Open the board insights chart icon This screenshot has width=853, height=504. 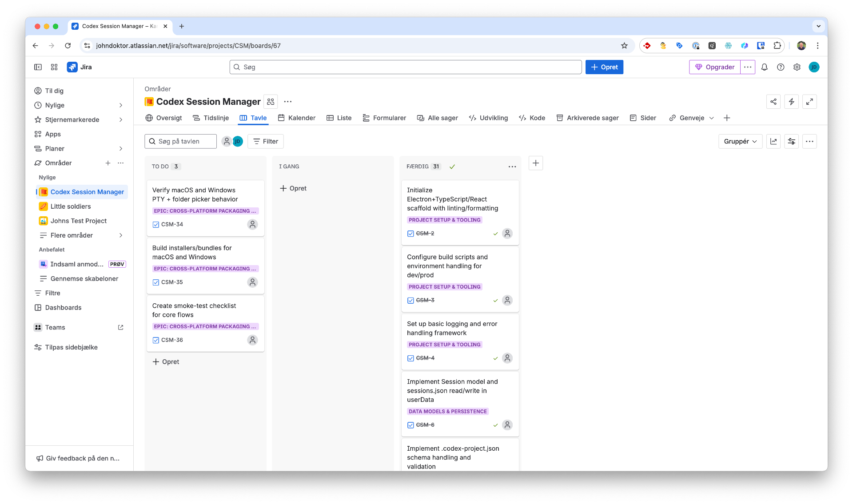(x=773, y=141)
